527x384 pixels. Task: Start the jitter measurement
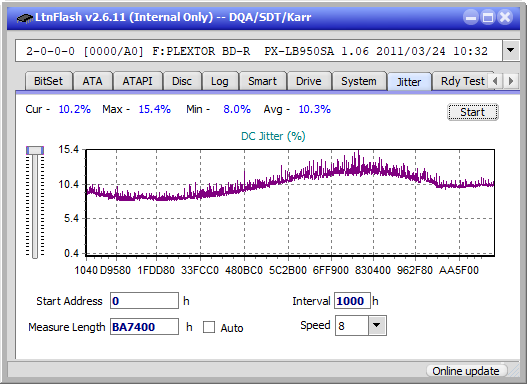pos(473,112)
